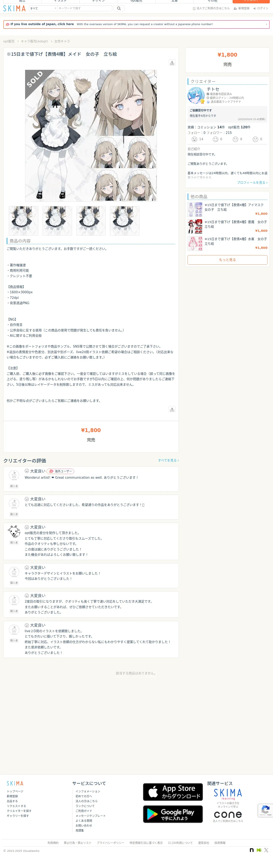
Task: Click the bad frowning face rating icon
Action: pos(255,139)
